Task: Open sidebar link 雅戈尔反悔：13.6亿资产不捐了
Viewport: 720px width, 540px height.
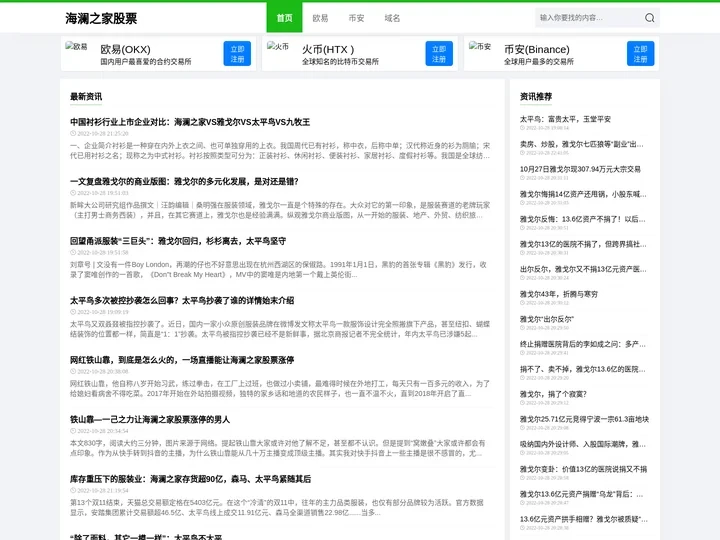Action: (x=582, y=219)
